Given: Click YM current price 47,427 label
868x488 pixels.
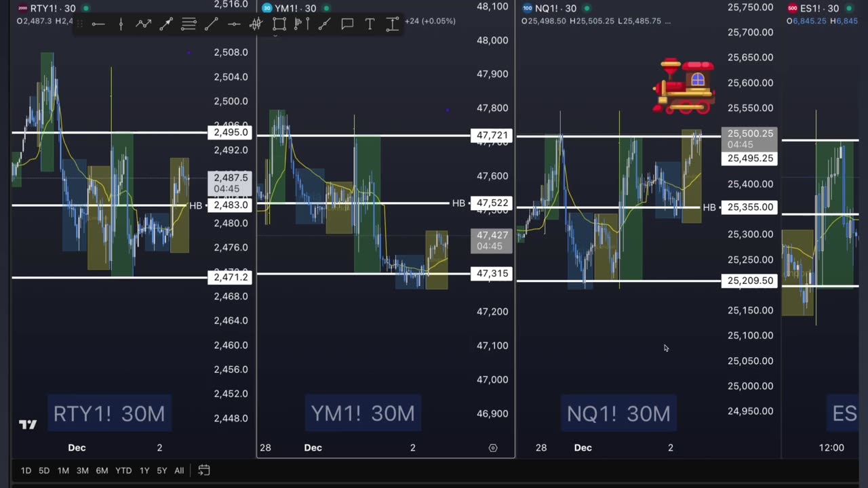Looking at the screenshot, I should (x=492, y=241).
